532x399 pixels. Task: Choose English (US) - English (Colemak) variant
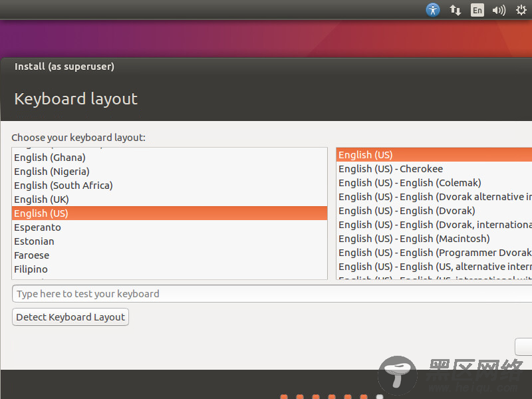tap(434, 182)
